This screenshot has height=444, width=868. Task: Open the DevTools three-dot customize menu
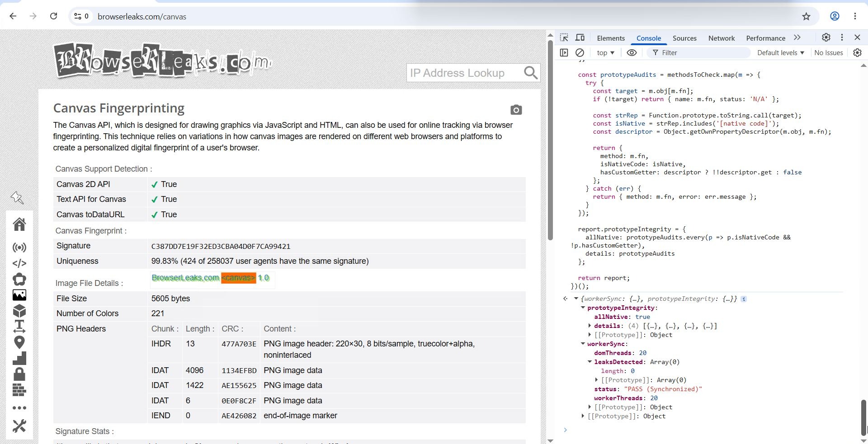pos(842,37)
